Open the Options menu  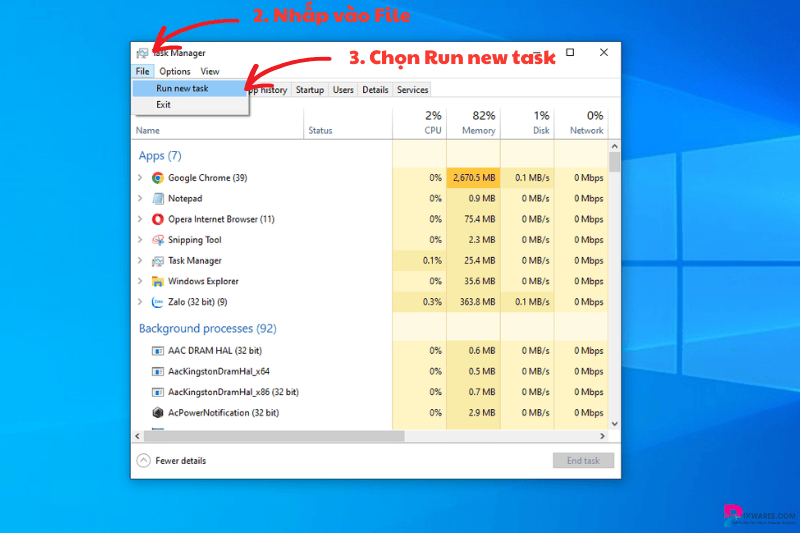pyautogui.click(x=175, y=72)
